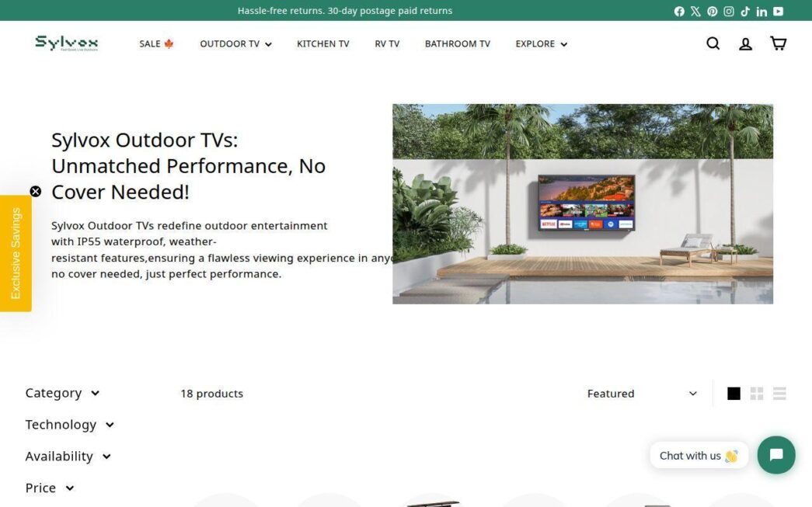
Task: Open the account login icon
Action: coord(745,43)
